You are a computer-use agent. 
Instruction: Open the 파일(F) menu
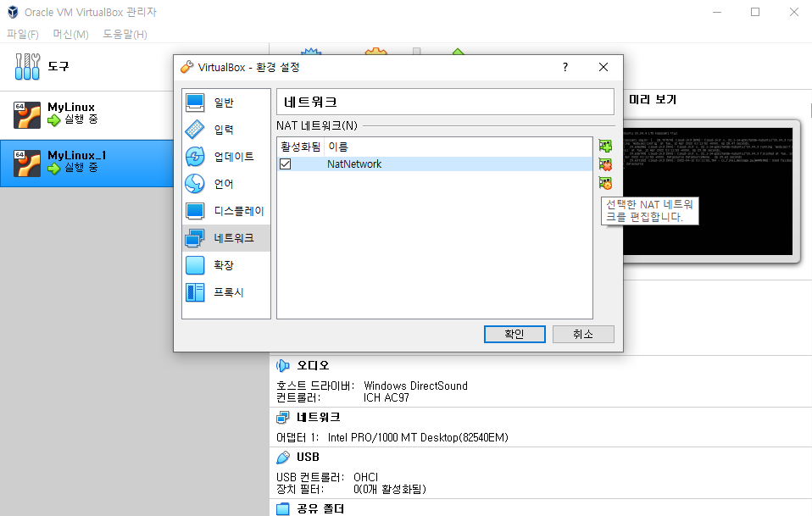[x=23, y=34]
